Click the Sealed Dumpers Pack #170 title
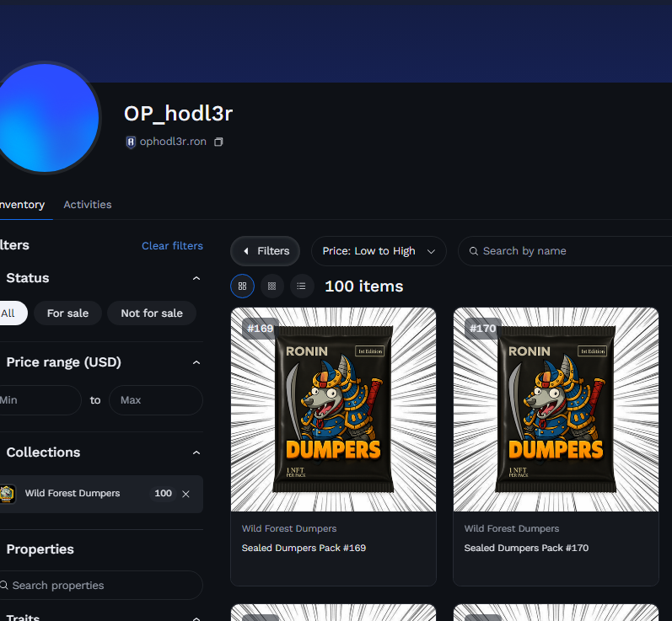 coord(526,549)
